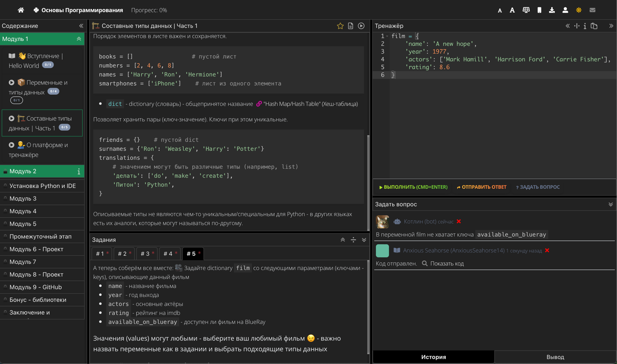Click Отправить ответ button
Viewport: 617px width, 364px height.
click(x=481, y=187)
